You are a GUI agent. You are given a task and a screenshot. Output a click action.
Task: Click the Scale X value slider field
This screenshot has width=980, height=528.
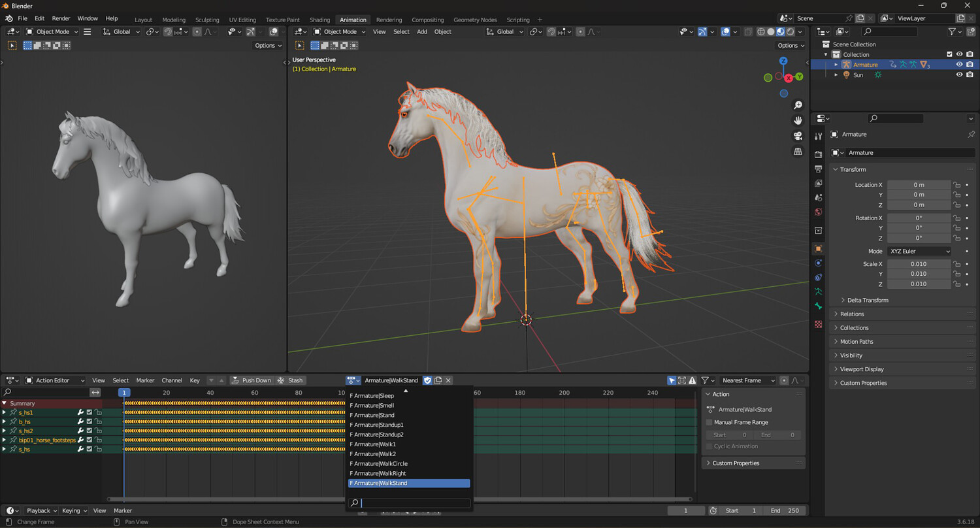[918, 264]
